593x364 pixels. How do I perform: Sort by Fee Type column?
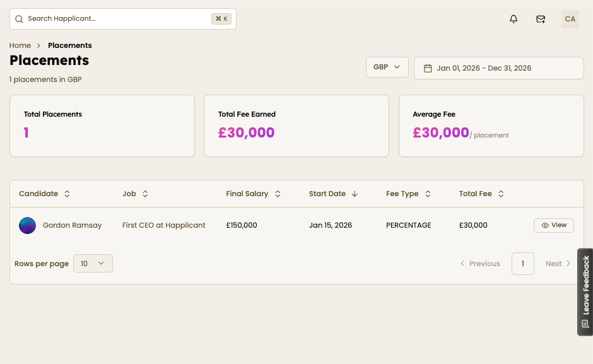click(x=428, y=194)
